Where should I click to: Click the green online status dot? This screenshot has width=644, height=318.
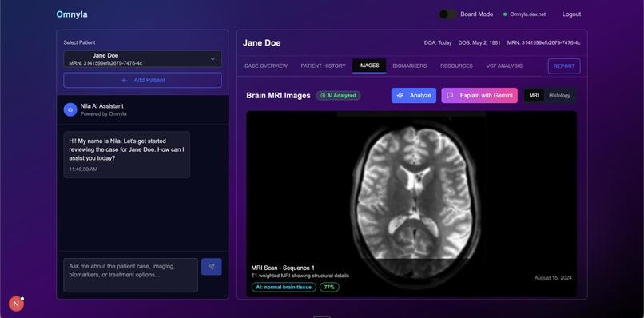(505, 14)
